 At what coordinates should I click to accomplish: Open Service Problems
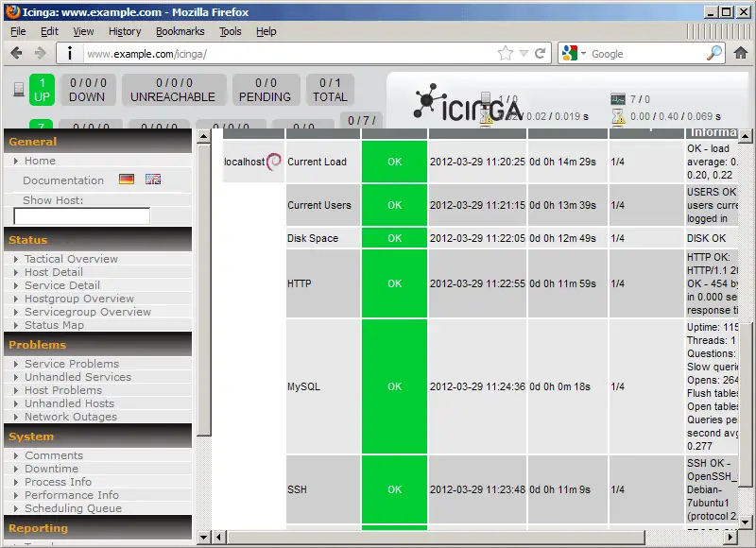(72, 364)
